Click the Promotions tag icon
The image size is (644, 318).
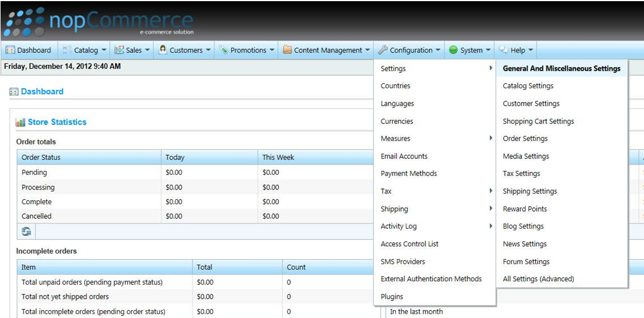tap(224, 50)
